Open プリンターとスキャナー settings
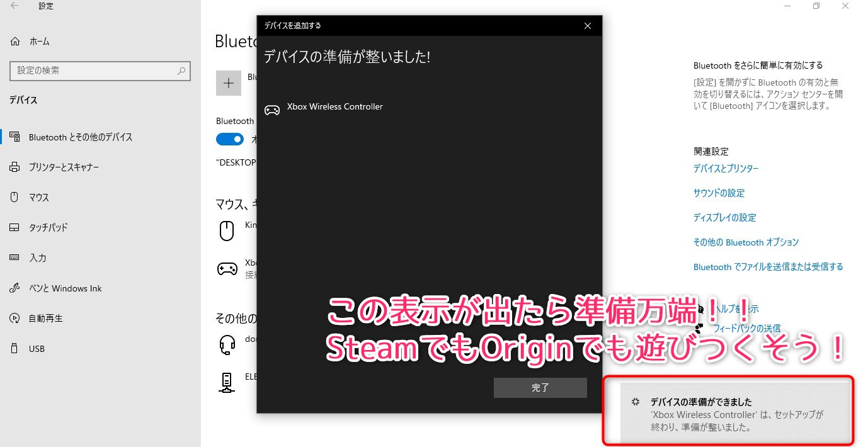Viewport: 868px width, 447px height. [64, 167]
